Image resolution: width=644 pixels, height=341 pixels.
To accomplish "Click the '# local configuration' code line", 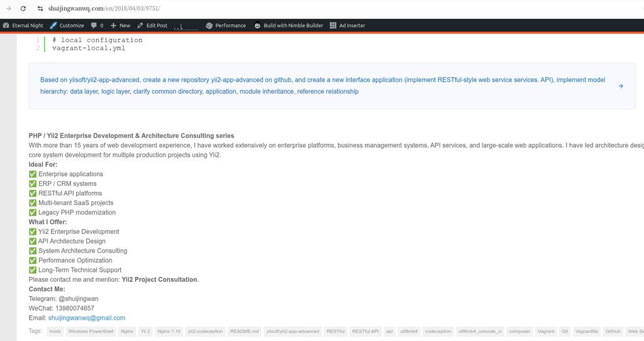I will click(97, 40).
